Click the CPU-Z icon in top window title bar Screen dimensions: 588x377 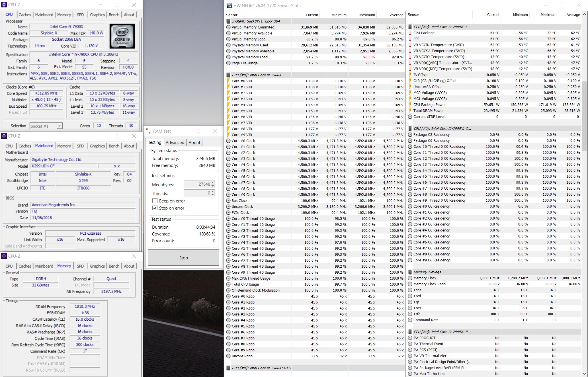tap(4, 5)
